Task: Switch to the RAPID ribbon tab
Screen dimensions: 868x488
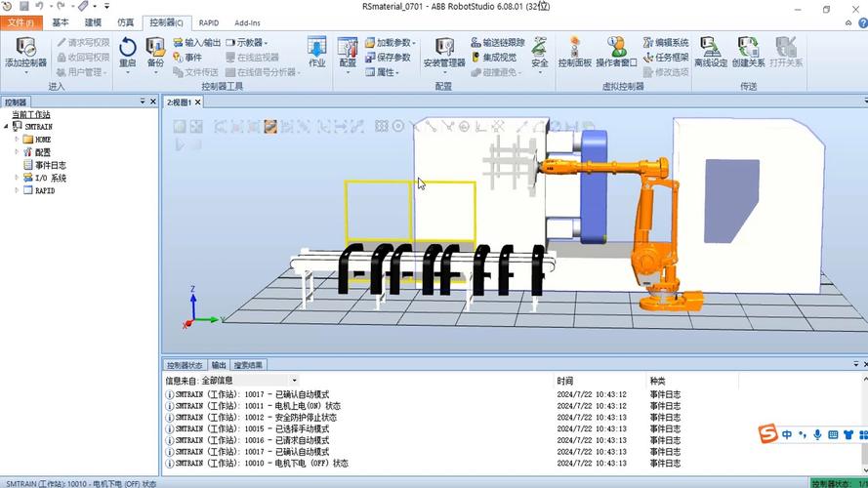Action: coord(209,22)
